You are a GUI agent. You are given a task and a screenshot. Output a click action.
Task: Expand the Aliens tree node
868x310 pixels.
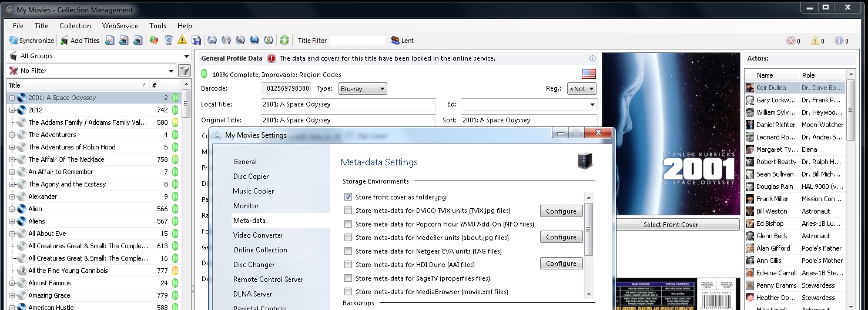[x=12, y=221]
